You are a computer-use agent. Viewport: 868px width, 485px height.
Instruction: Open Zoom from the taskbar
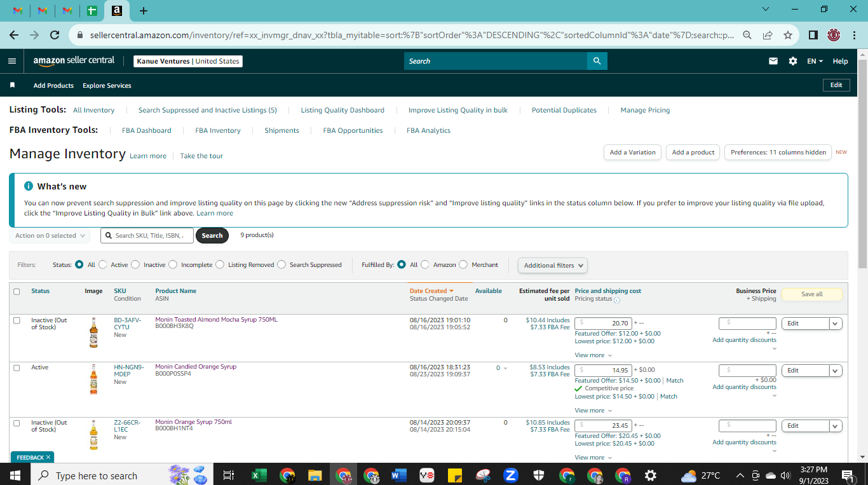[x=510, y=475]
